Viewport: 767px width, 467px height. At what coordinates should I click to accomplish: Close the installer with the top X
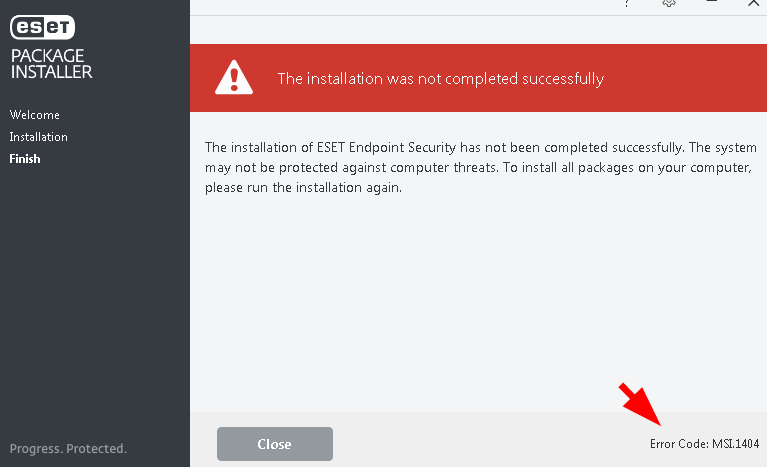pos(753,3)
